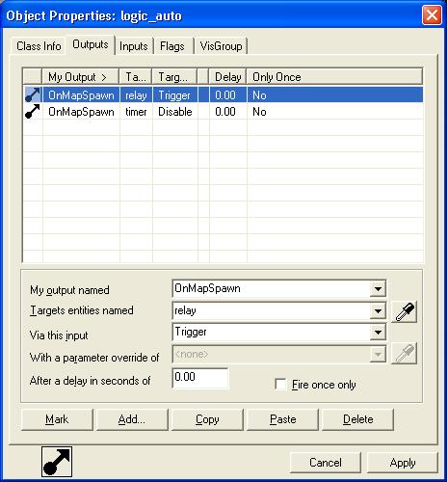Click the delay in seconds input field
The width and height of the screenshot is (448, 482).
point(200,378)
